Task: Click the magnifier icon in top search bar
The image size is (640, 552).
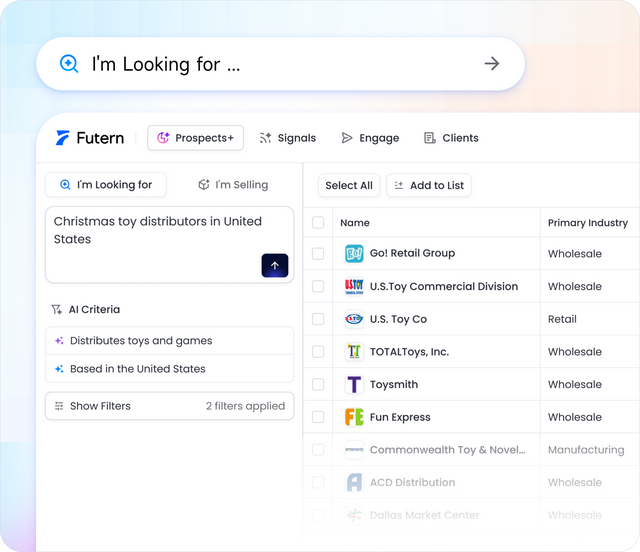Action: click(69, 64)
